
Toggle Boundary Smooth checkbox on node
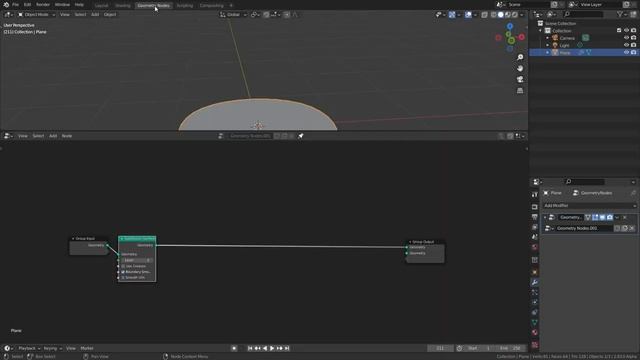point(123,272)
